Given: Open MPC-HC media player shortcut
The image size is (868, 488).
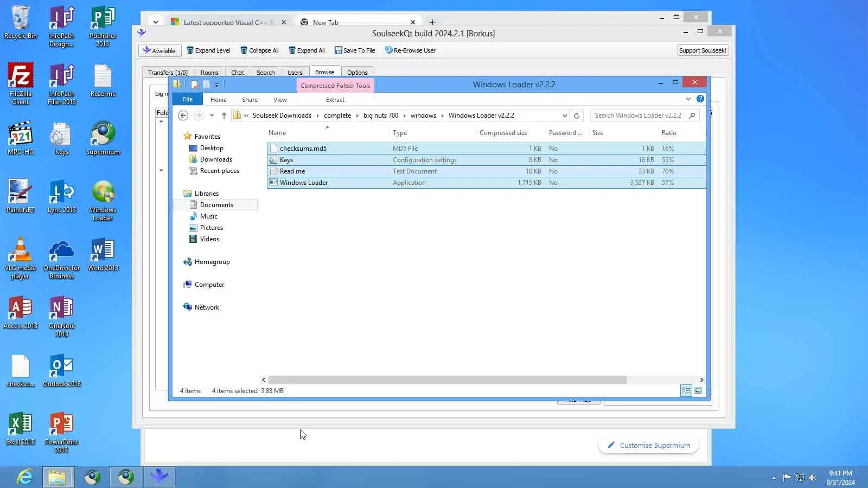Looking at the screenshot, I should (21, 138).
